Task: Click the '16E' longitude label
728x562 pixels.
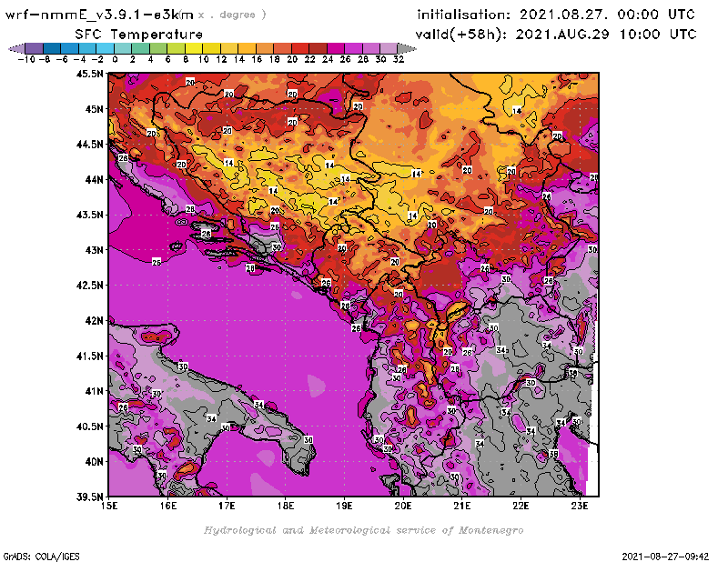Action: [167, 506]
